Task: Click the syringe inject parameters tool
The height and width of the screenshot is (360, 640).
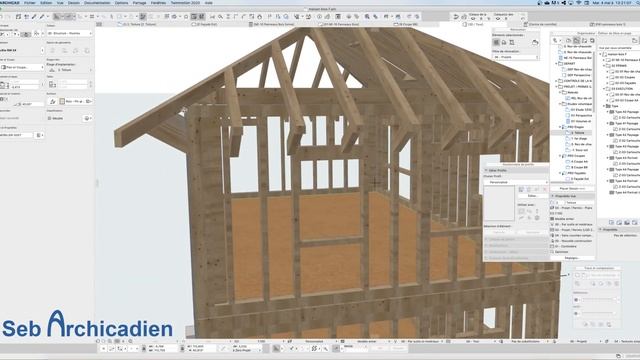Action: click(42, 17)
